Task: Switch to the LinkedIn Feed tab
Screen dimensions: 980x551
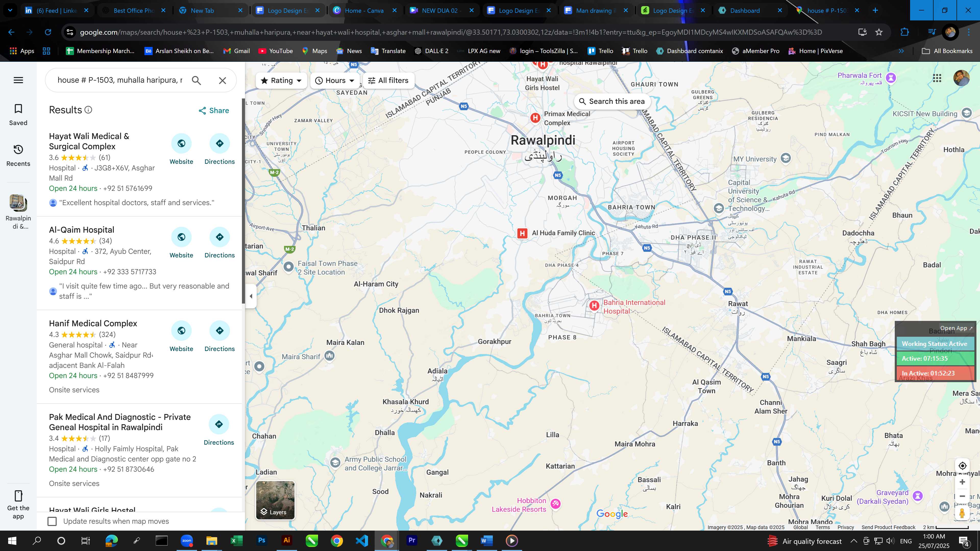Action: tap(57, 11)
